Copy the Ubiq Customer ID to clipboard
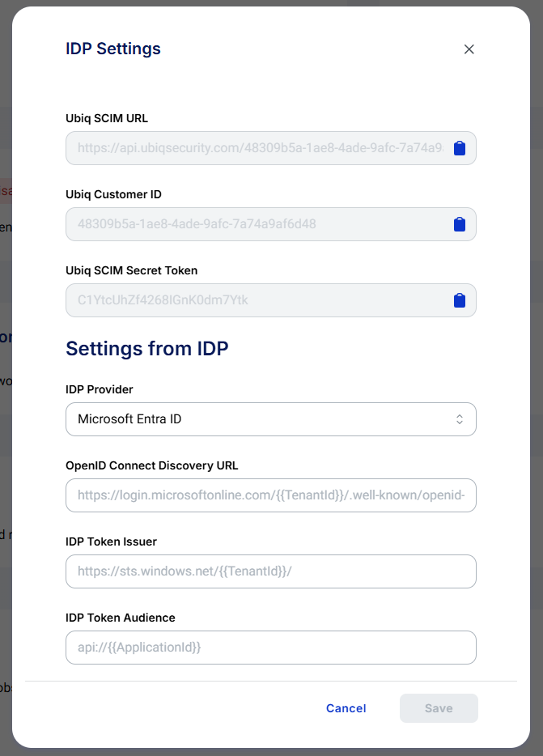The width and height of the screenshot is (543, 756). 460,224
